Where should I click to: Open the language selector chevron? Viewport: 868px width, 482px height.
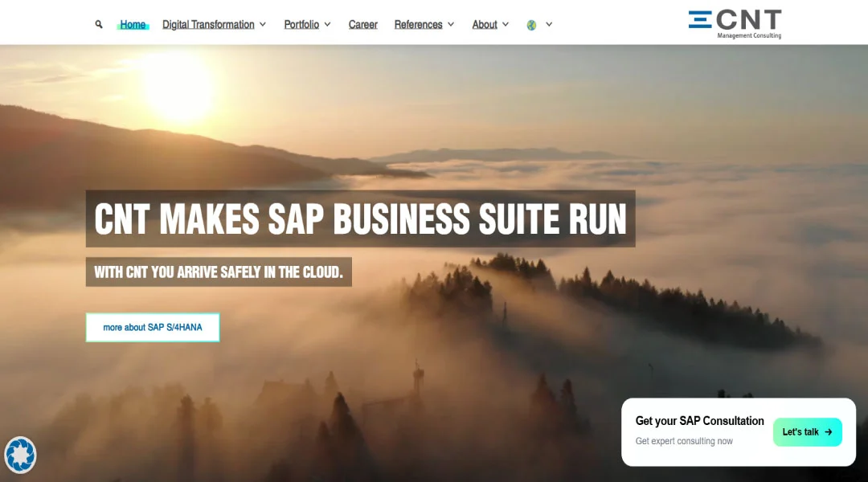(549, 24)
